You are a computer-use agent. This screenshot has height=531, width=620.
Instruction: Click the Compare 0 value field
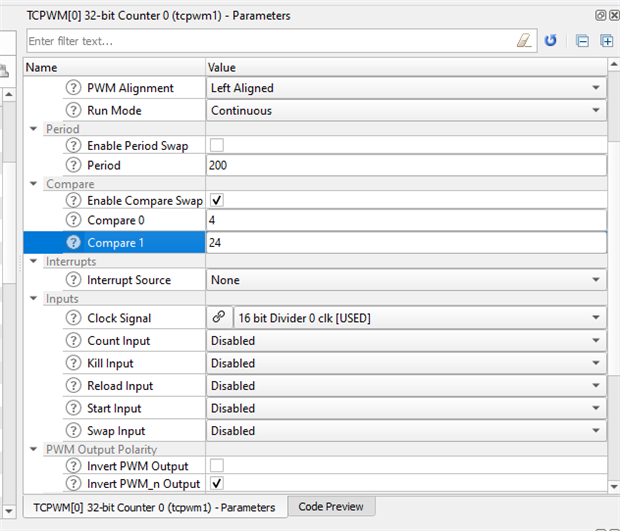(405, 220)
